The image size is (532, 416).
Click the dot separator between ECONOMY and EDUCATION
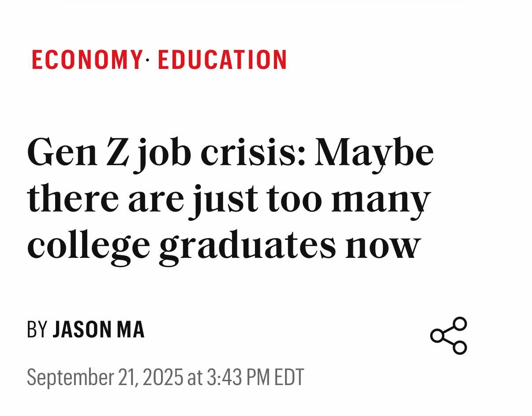(x=147, y=58)
